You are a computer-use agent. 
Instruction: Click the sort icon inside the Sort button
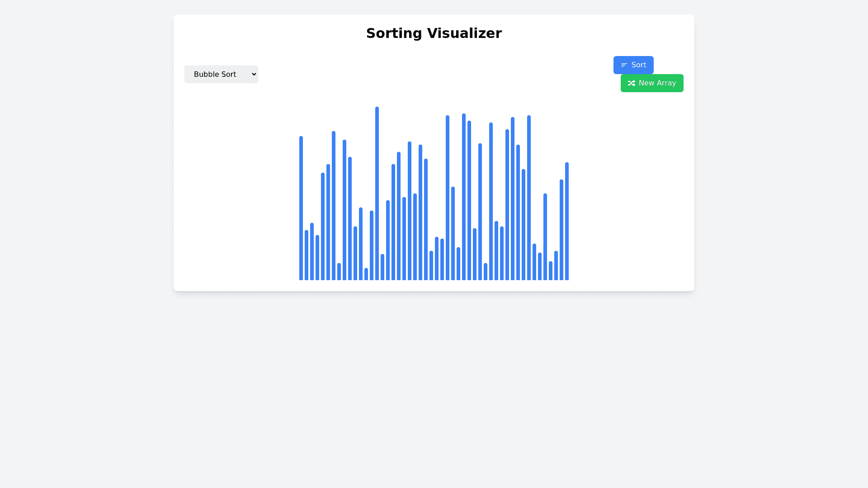click(x=624, y=65)
